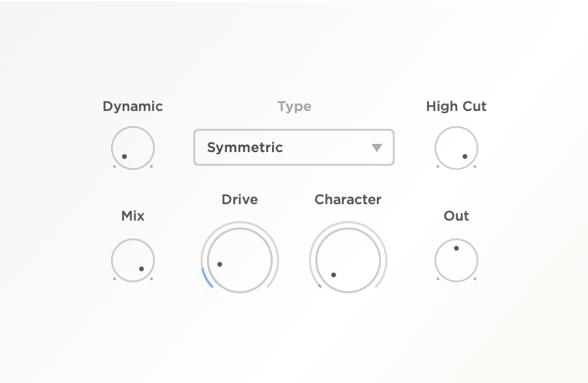Viewport: 588px width, 383px height.
Task: Expand the Type dropdown arrow
Action: click(x=376, y=147)
